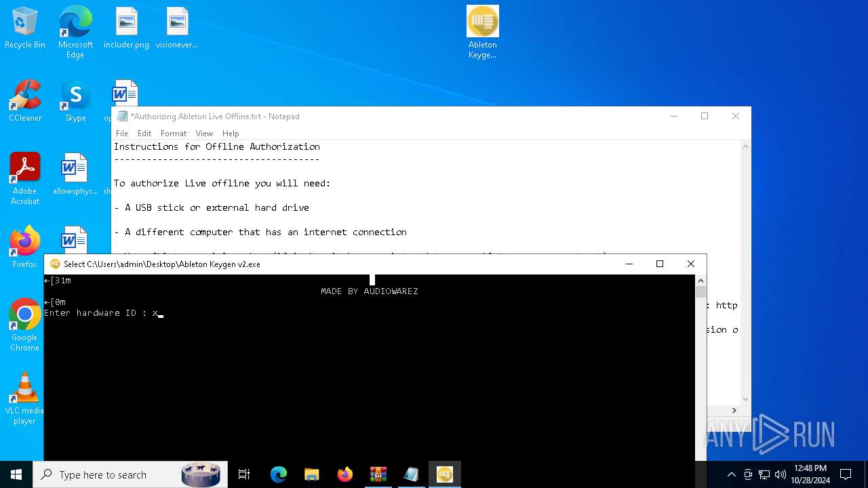Click the console vertical scrollbar thumb

[x=701, y=292]
